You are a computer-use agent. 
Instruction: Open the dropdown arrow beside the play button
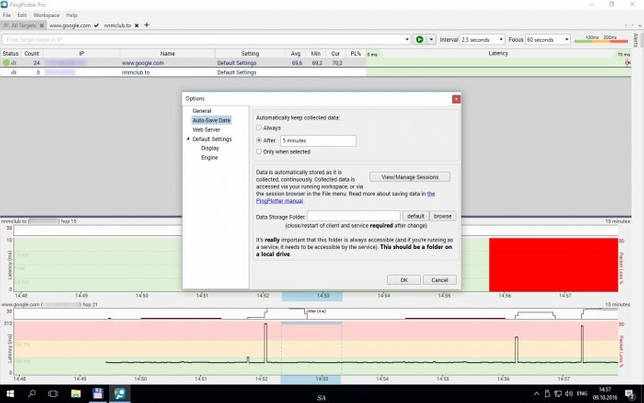pyautogui.click(x=431, y=39)
